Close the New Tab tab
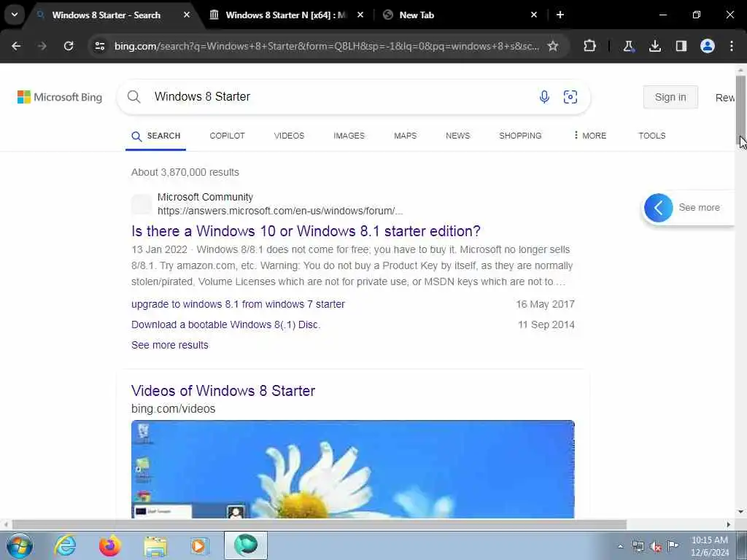 [533, 15]
